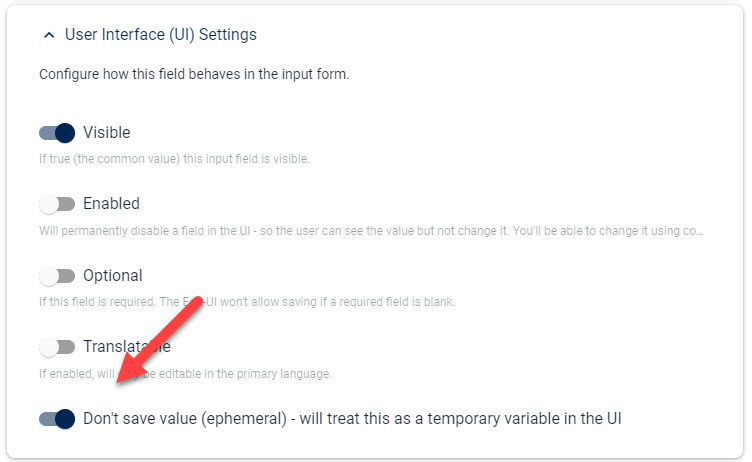The image size is (752, 462).
Task: Click the User Interface (UI) Settings heading
Action: 161,35
